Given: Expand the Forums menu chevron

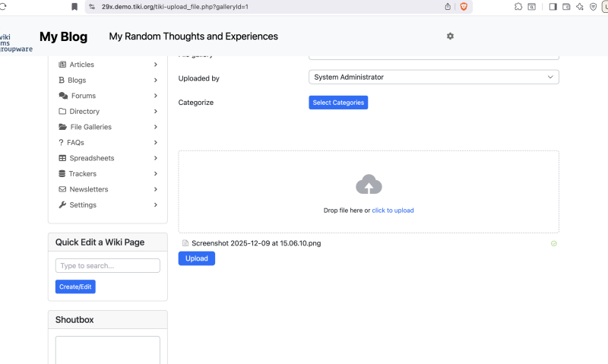Looking at the screenshot, I should click(x=156, y=95).
